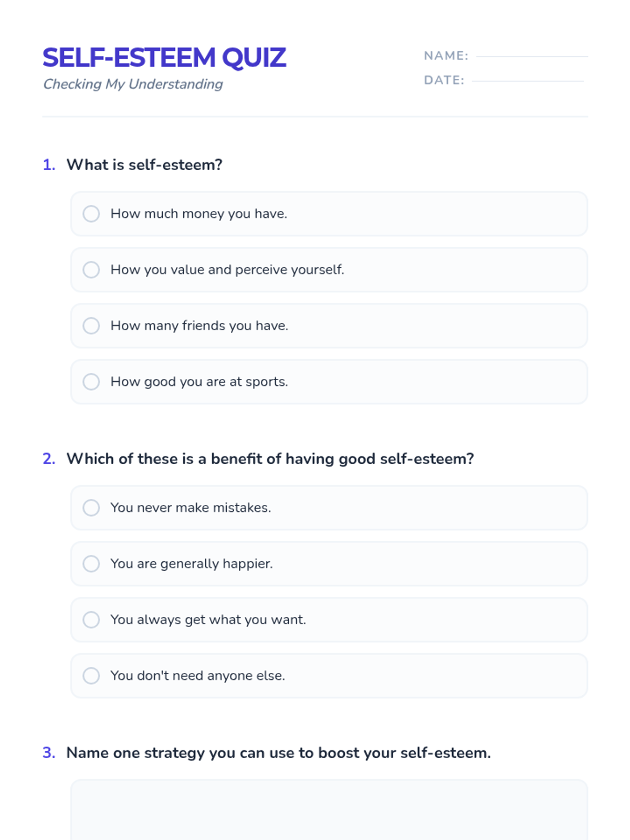Click the "How you value and perceive yourself" option text
Screen dimensions: 630x840
click(227, 270)
